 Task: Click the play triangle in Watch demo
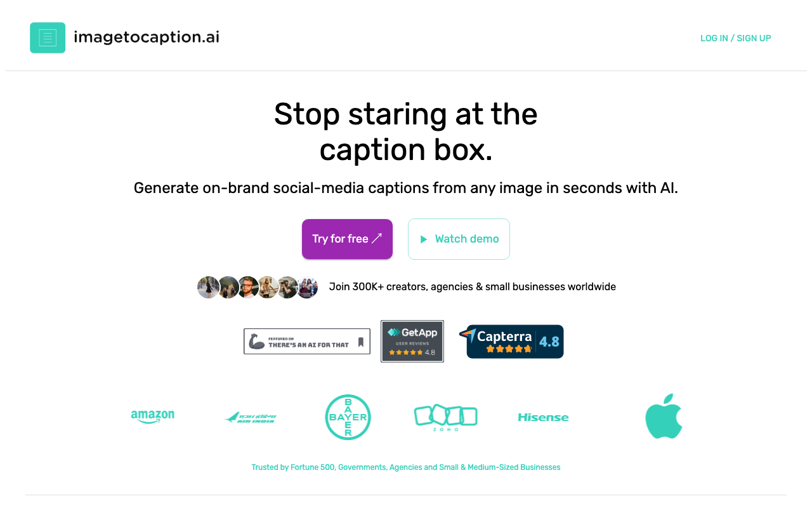click(x=423, y=239)
